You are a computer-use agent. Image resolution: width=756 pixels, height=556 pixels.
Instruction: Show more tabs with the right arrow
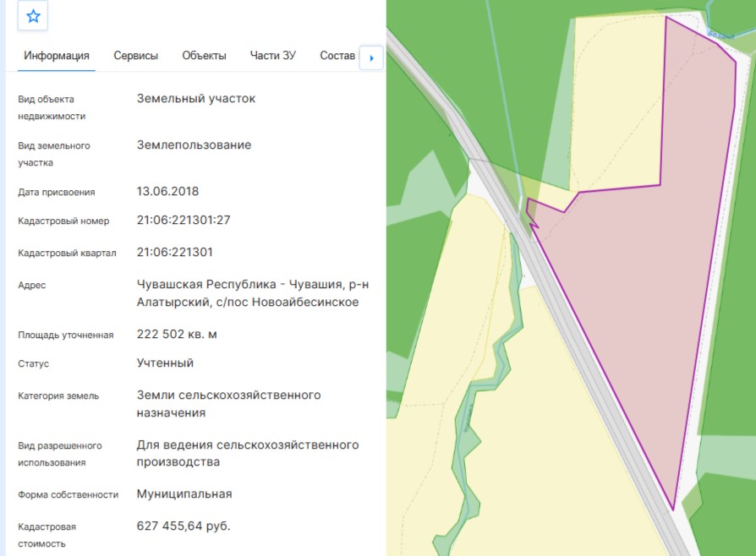point(371,57)
